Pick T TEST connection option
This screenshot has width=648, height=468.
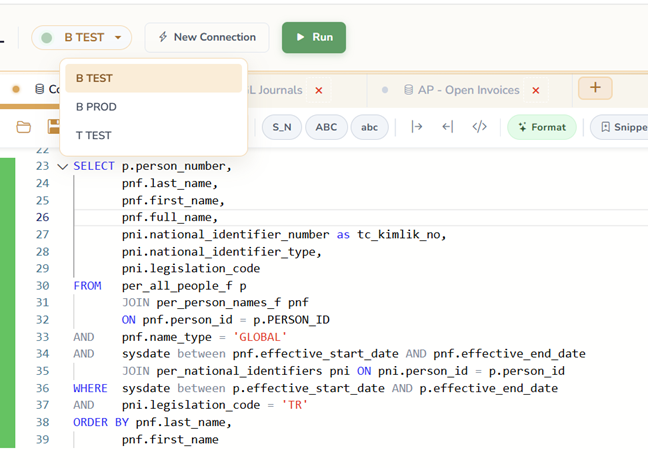point(153,135)
